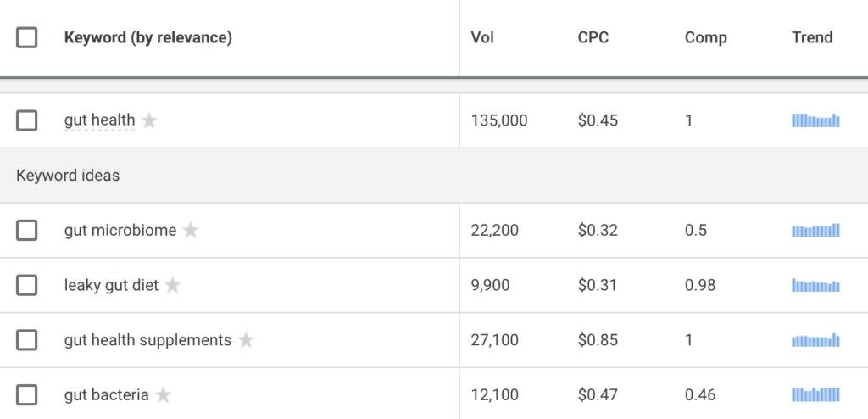Select the gut microbiome row checkbox

click(x=26, y=230)
